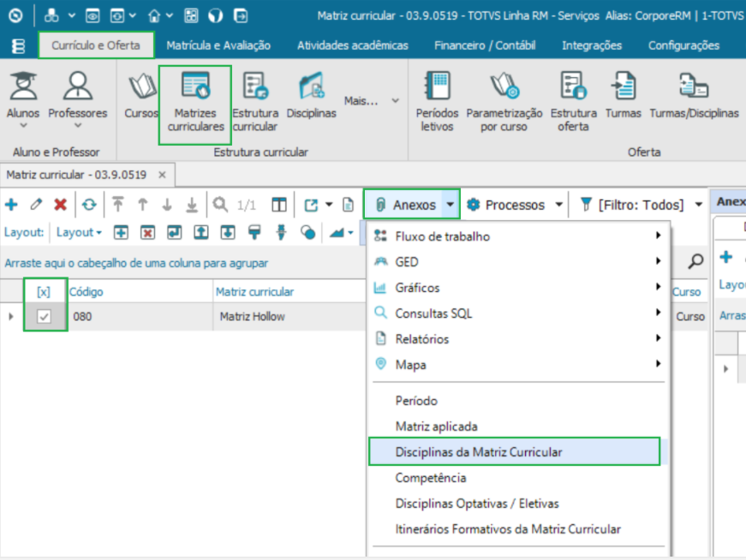Select the Matriz Hollow cell

click(289, 317)
